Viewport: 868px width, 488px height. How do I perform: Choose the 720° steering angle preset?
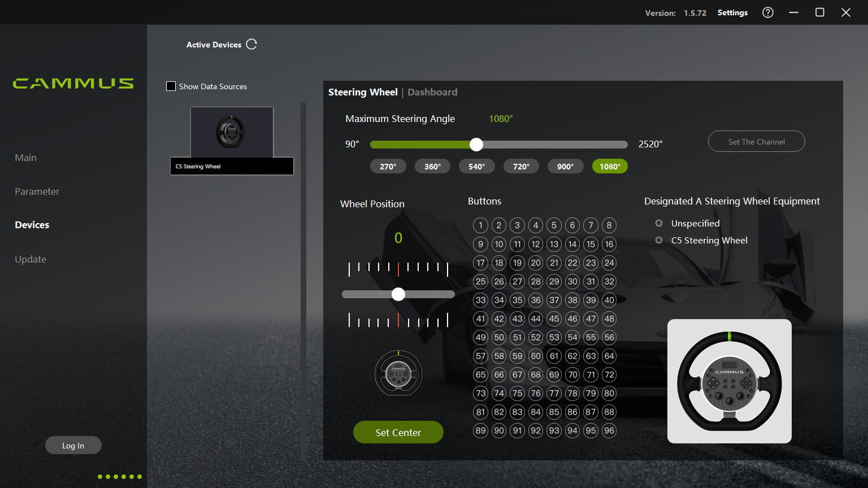[521, 166]
